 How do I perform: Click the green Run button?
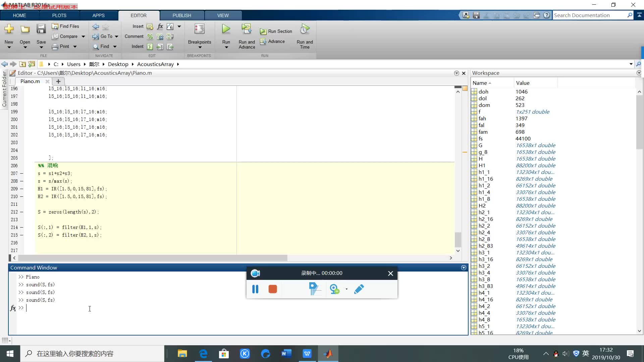tap(226, 29)
